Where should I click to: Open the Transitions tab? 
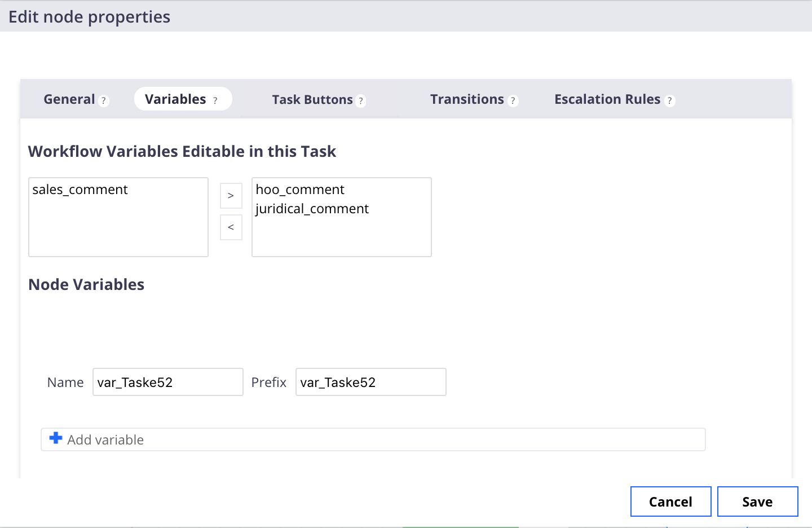point(467,99)
